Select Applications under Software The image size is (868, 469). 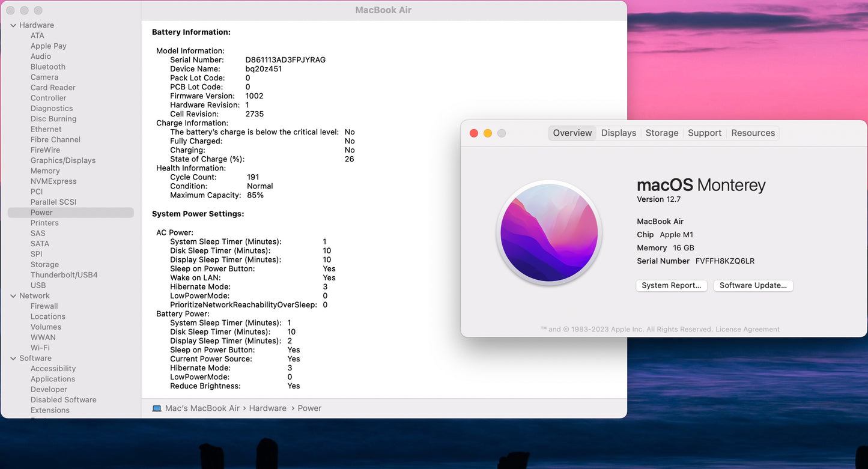(53, 380)
